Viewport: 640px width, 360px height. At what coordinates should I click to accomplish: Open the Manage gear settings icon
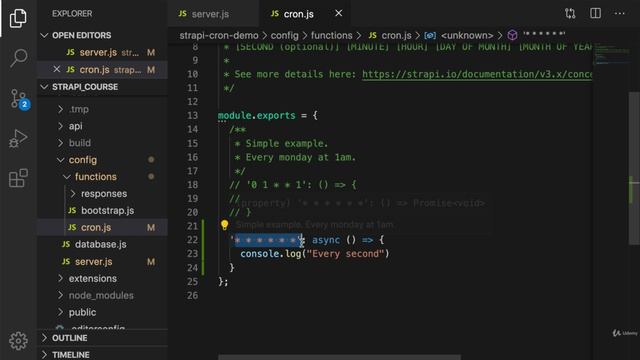point(18,340)
